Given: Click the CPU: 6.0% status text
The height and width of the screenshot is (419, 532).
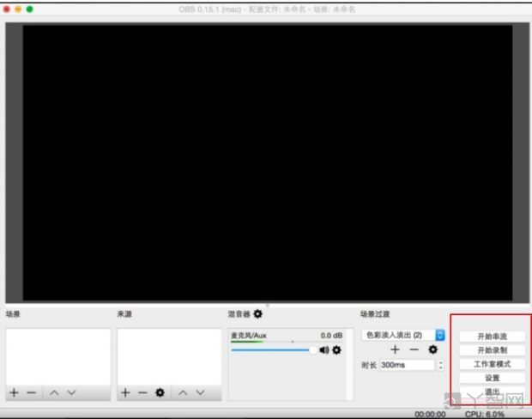Looking at the screenshot, I should click(x=485, y=414).
